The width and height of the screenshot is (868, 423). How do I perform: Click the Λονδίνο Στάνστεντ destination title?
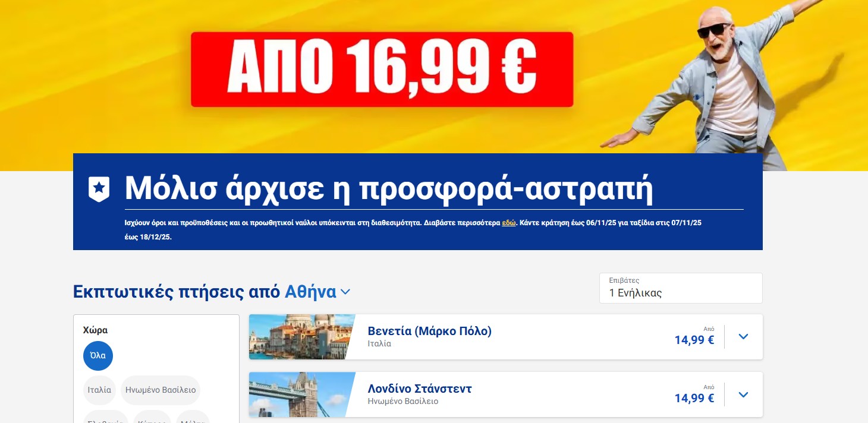tap(420, 389)
